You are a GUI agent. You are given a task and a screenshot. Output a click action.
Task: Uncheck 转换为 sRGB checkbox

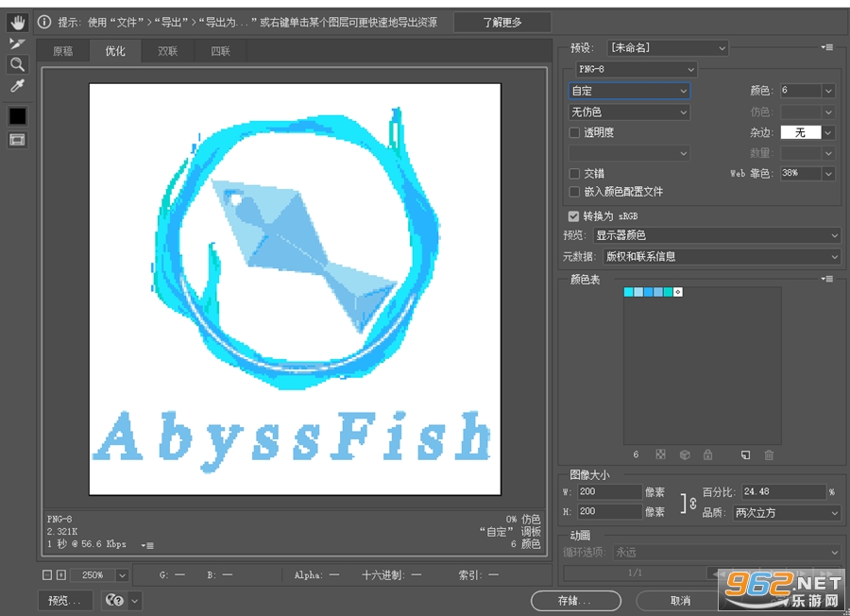573,215
